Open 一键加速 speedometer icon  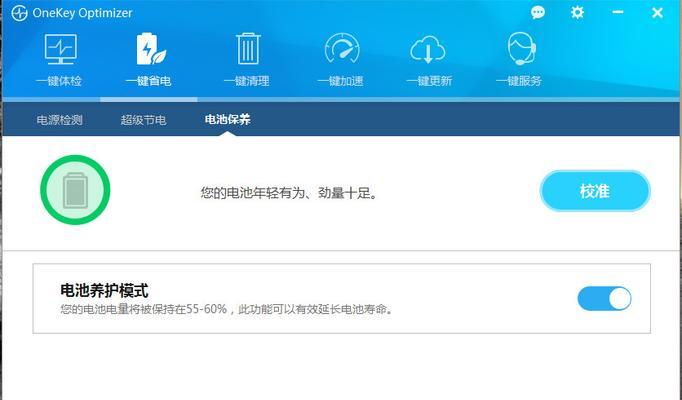[342, 49]
